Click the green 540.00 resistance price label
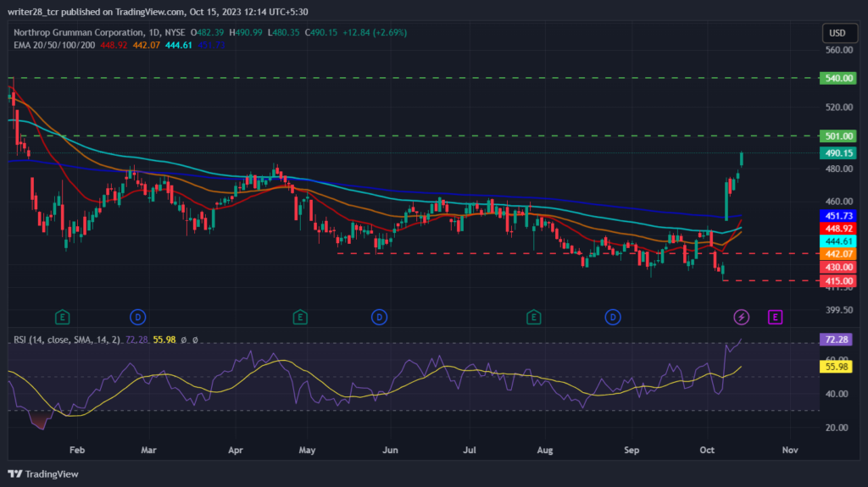This screenshot has height=487, width=868. tap(838, 78)
